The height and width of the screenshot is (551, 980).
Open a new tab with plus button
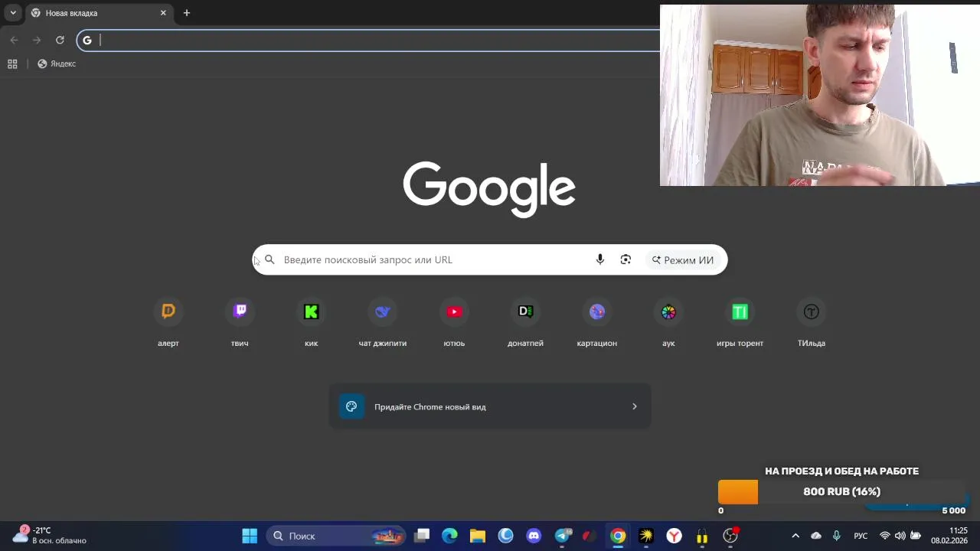coord(186,13)
